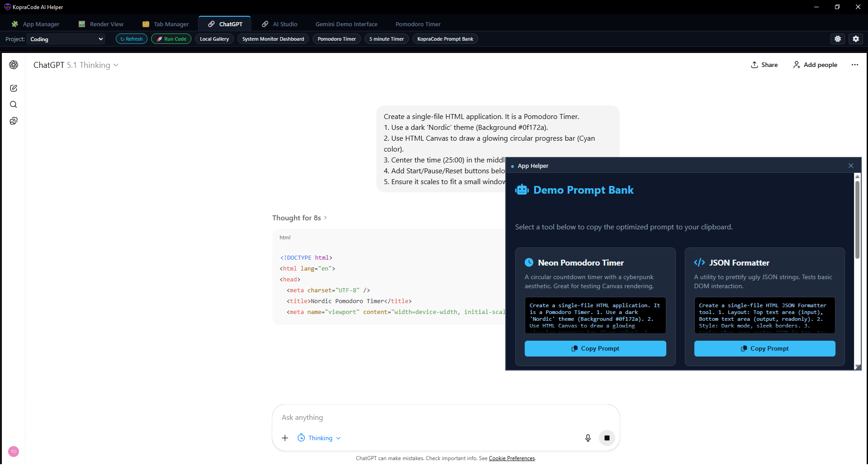868x466 pixels.
Task: Click the light gear settings icon in toolbar
Action: pyautogui.click(x=838, y=39)
